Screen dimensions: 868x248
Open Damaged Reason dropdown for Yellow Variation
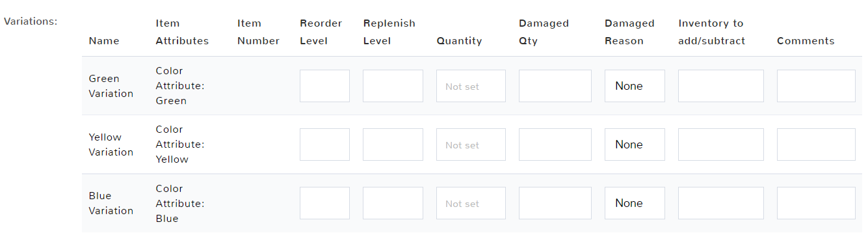(635, 145)
